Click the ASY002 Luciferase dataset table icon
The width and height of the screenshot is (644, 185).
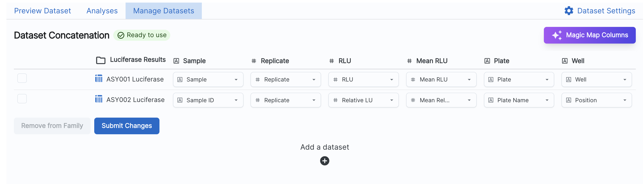pos(99,99)
